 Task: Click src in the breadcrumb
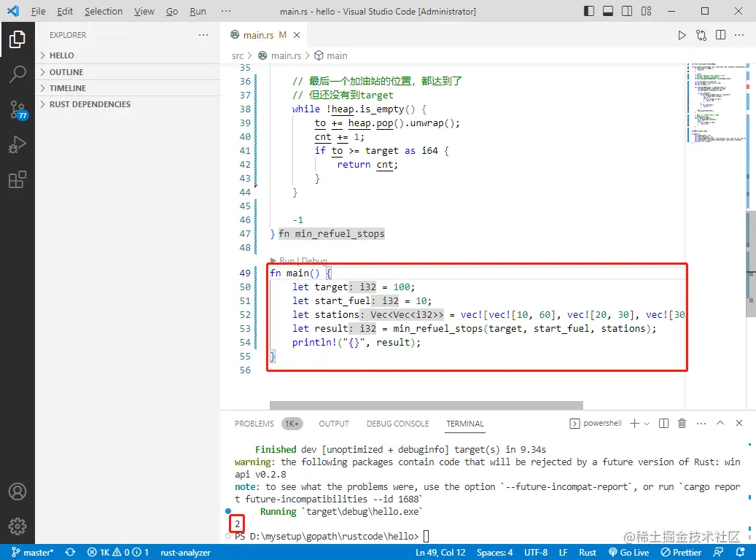coord(237,56)
